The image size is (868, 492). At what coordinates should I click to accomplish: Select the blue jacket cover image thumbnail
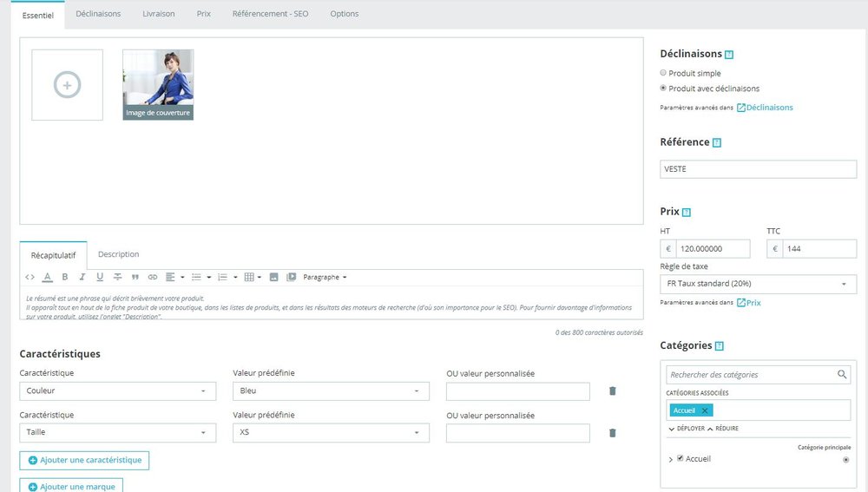[158, 85]
